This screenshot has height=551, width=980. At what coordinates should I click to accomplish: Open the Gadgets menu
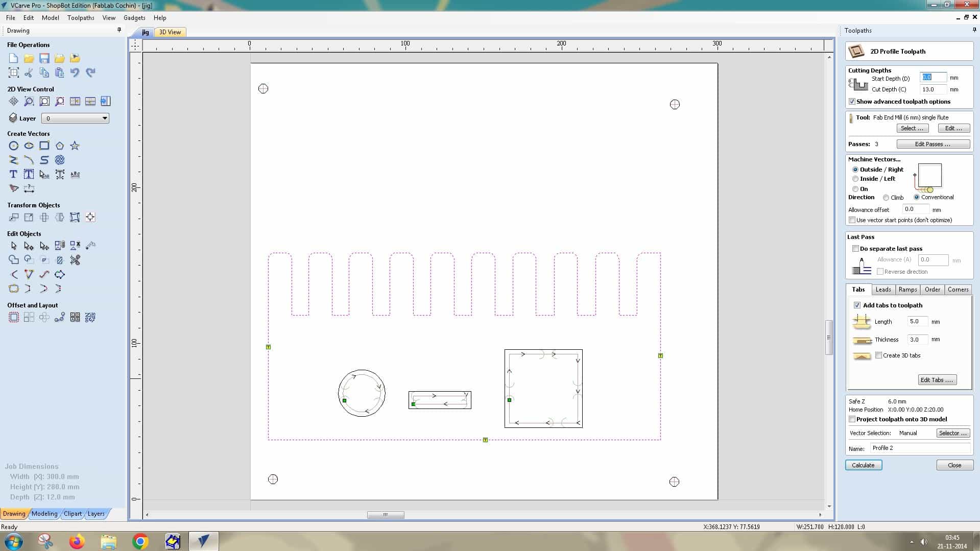(134, 18)
